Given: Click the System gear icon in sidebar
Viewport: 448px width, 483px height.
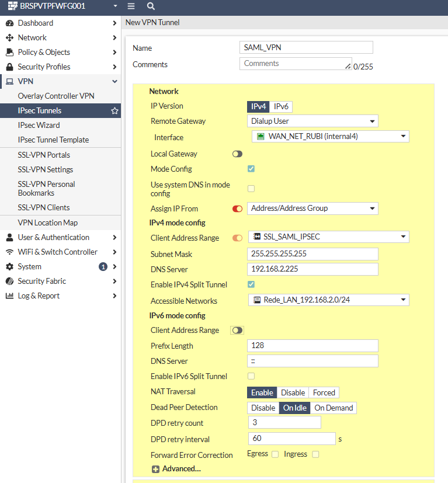Looking at the screenshot, I should 9,267.
